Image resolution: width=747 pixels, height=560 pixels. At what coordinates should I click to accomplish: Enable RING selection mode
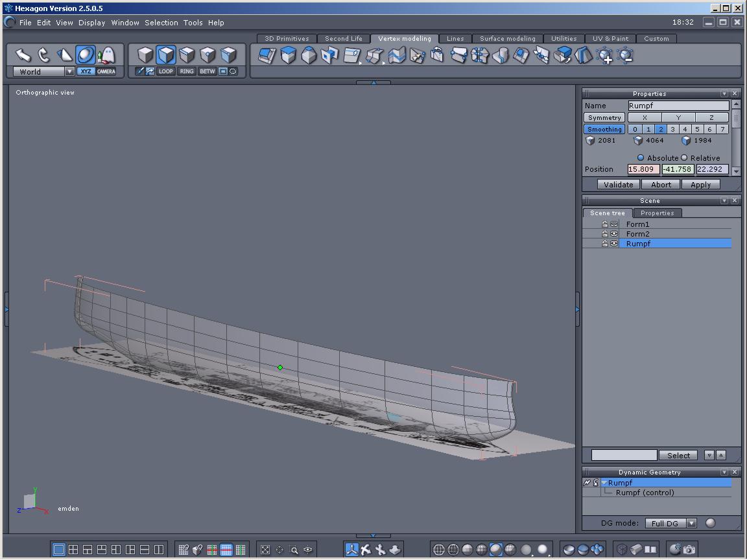click(187, 71)
